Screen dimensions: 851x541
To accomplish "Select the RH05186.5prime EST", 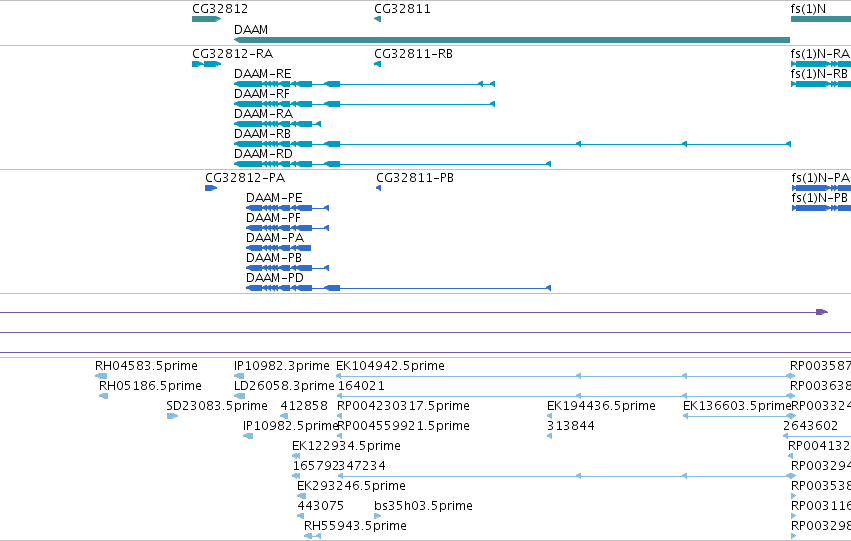I will (150, 386).
